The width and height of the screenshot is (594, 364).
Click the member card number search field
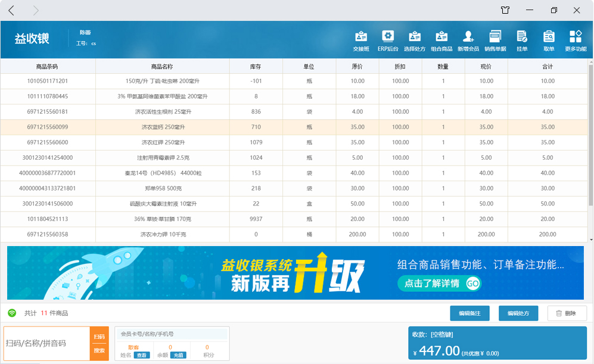172,334
